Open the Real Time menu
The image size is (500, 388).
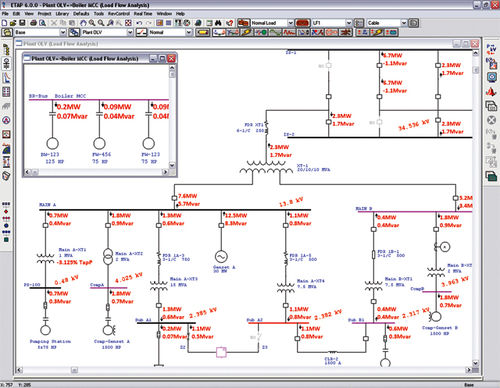pos(143,14)
